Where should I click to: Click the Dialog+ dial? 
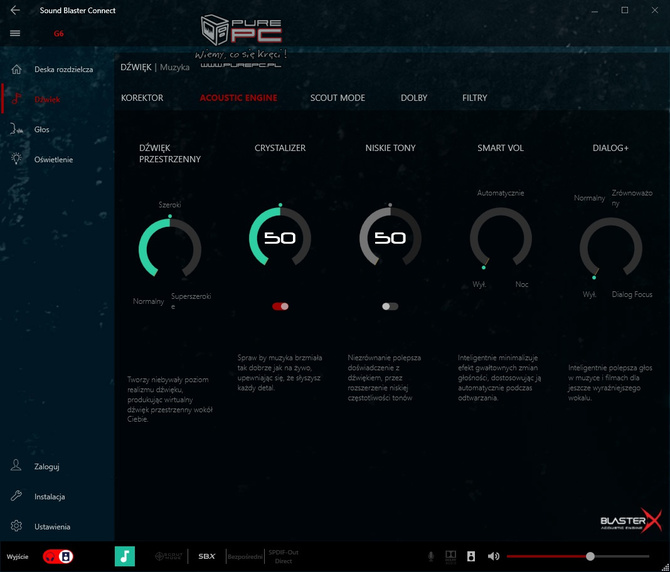coord(611,248)
